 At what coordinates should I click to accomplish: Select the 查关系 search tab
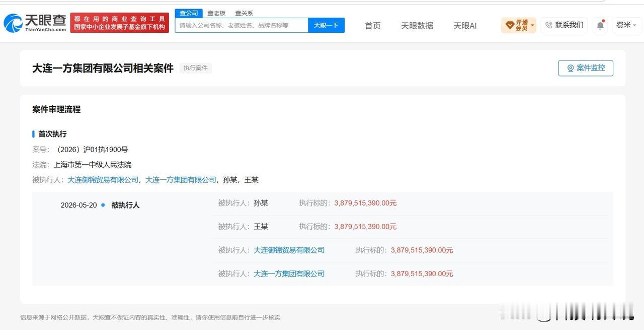point(244,13)
